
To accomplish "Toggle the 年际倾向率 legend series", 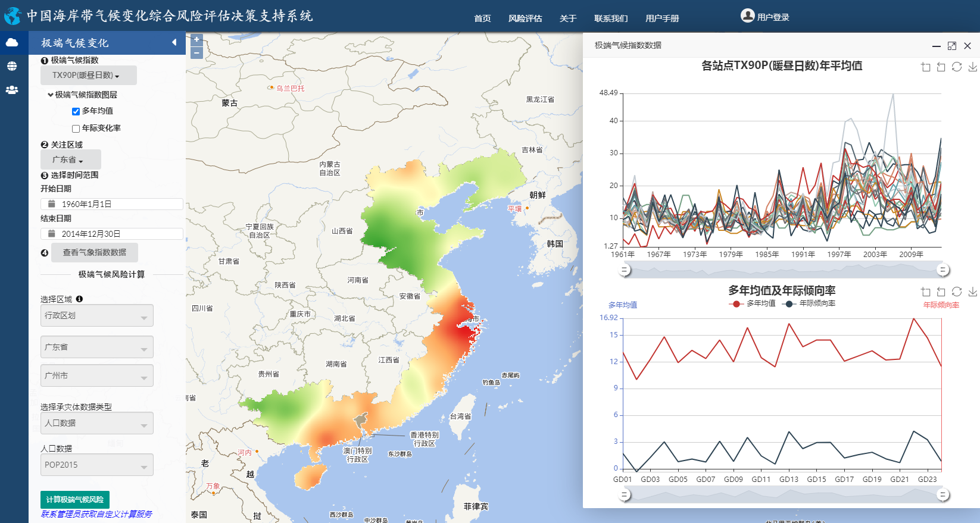I will tap(809, 303).
